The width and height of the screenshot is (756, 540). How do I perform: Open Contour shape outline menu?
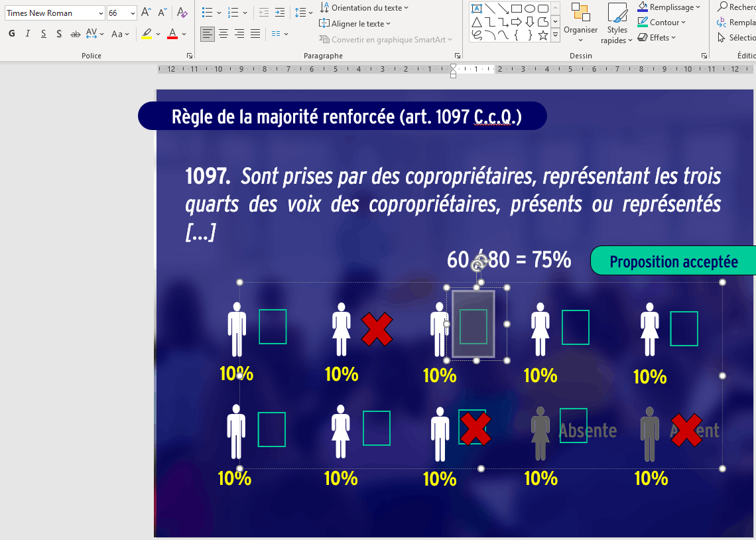662,22
